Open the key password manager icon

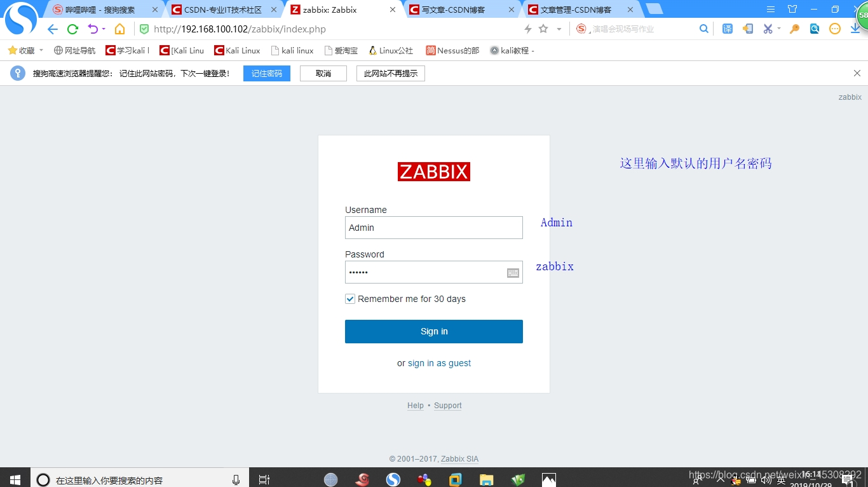(794, 29)
